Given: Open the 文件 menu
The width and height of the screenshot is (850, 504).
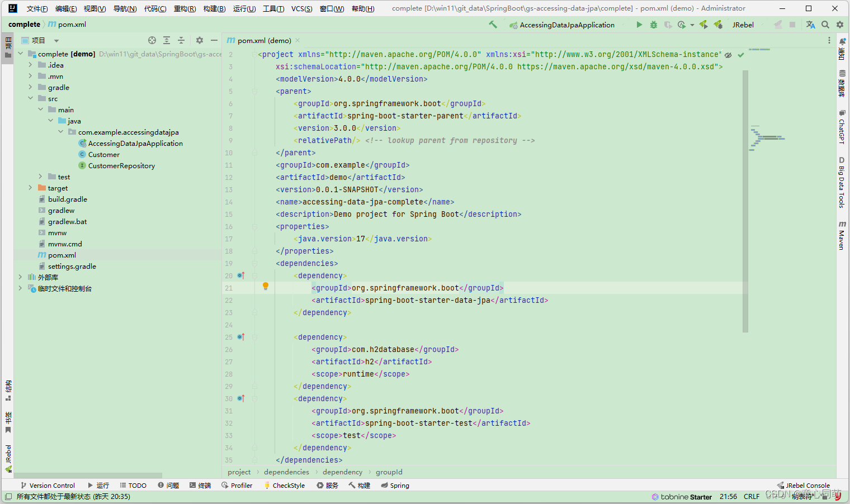Looking at the screenshot, I should point(36,8).
